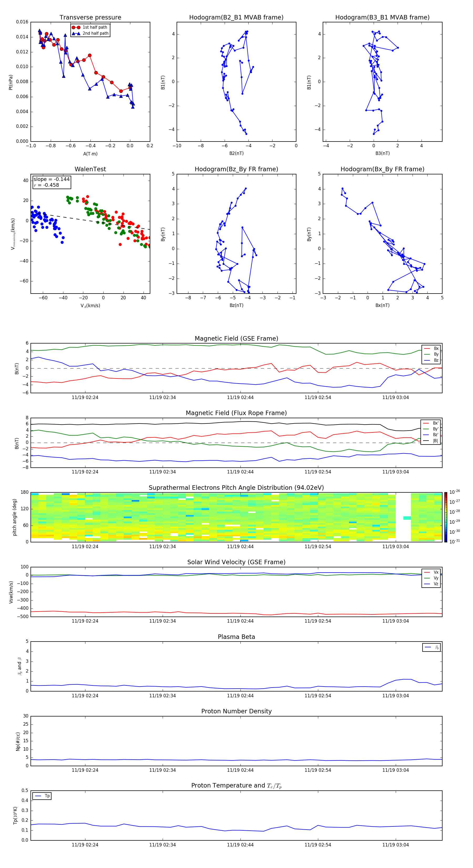Click the 'Pt(nPa)' y-axis label

11,82
